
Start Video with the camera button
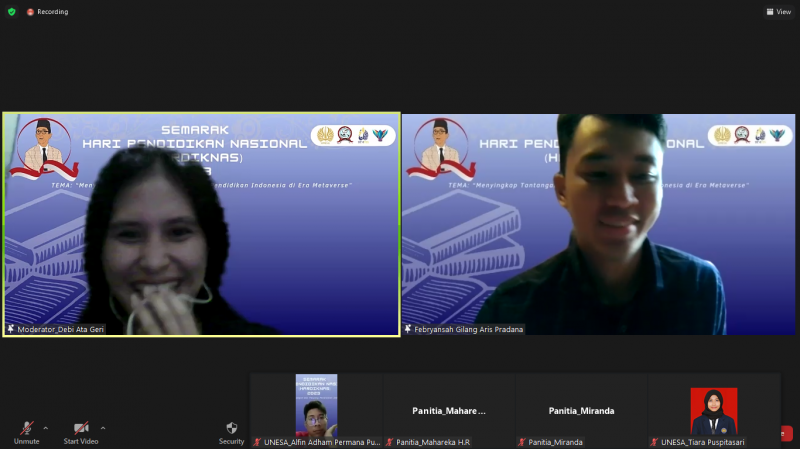click(81, 429)
